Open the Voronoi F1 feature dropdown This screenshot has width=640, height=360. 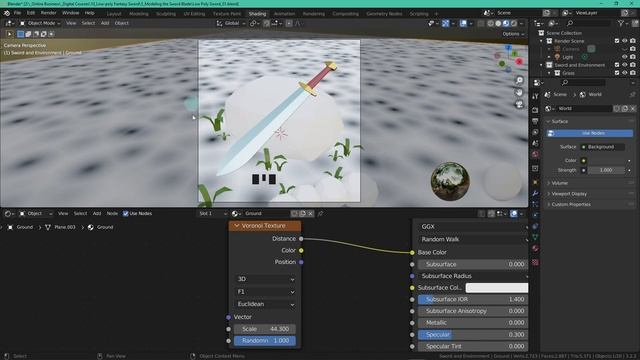coord(265,292)
